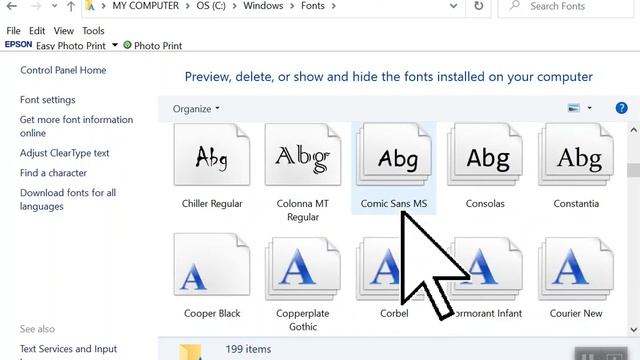Screen dimensions: 640x360
Task: Open the View menu
Action: point(64,31)
